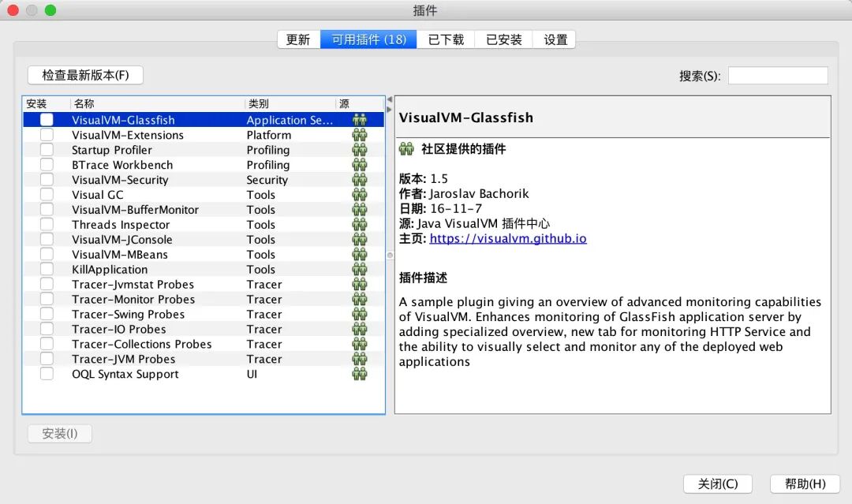Open the visualvm.github.io homepage link

click(x=508, y=238)
